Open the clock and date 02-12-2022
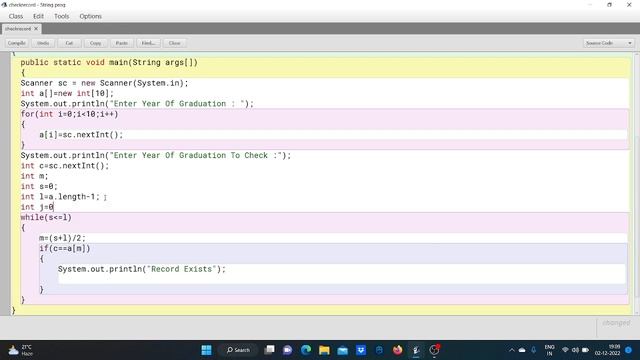 click(608, 350)
